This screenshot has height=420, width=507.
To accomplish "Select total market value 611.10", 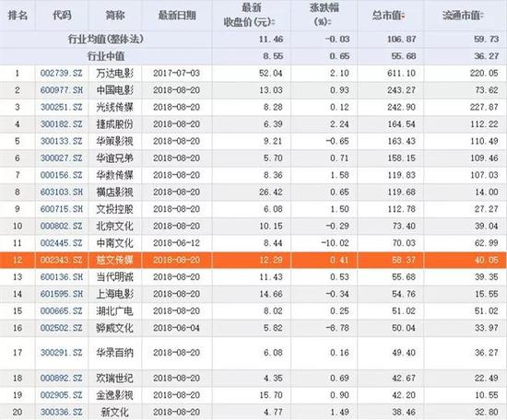I will click(401, 74).
